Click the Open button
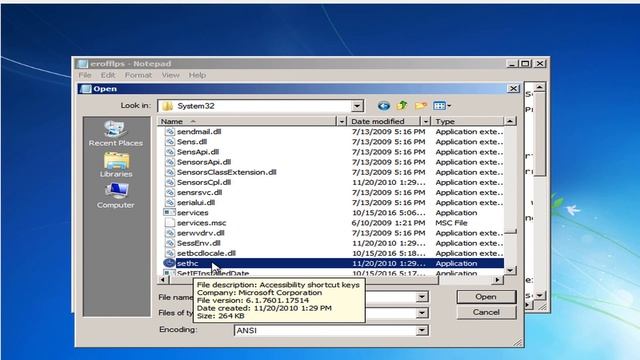This screenshot has width=640, height=360. click(486, 297)
